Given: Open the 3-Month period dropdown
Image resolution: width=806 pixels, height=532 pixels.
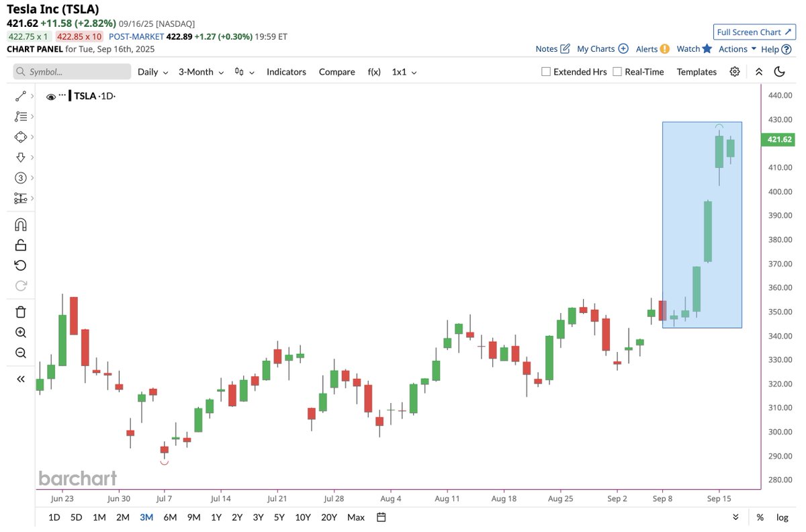Looking at the screenshot, I should coord(201,72).
